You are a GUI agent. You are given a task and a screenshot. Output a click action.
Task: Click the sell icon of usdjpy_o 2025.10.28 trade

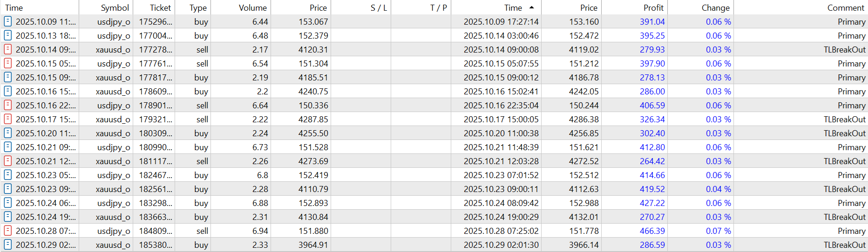click(x=7, y=231)
